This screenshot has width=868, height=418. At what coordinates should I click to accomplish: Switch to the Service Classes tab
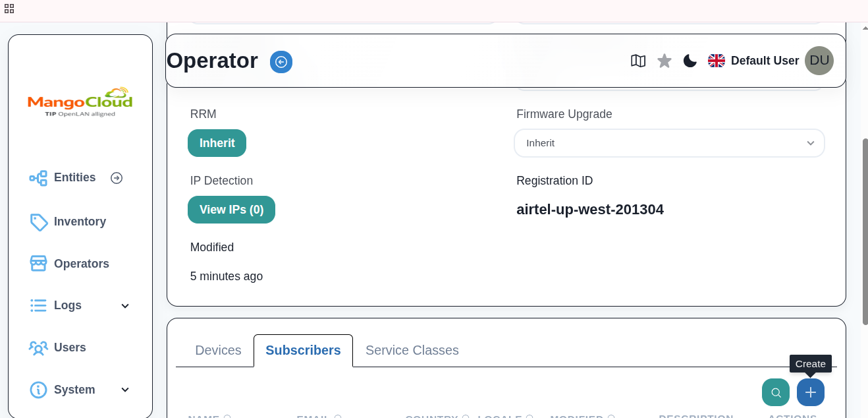[412, 350]
